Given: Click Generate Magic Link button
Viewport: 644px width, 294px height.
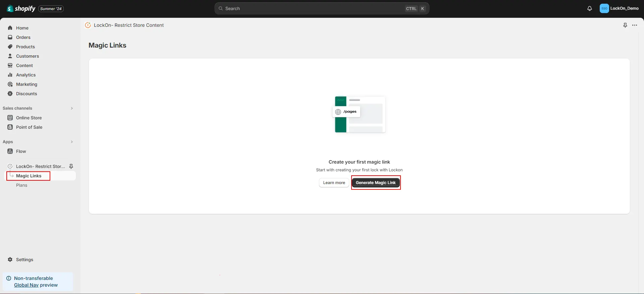Looking at the screenshot, I should (376, 183).
